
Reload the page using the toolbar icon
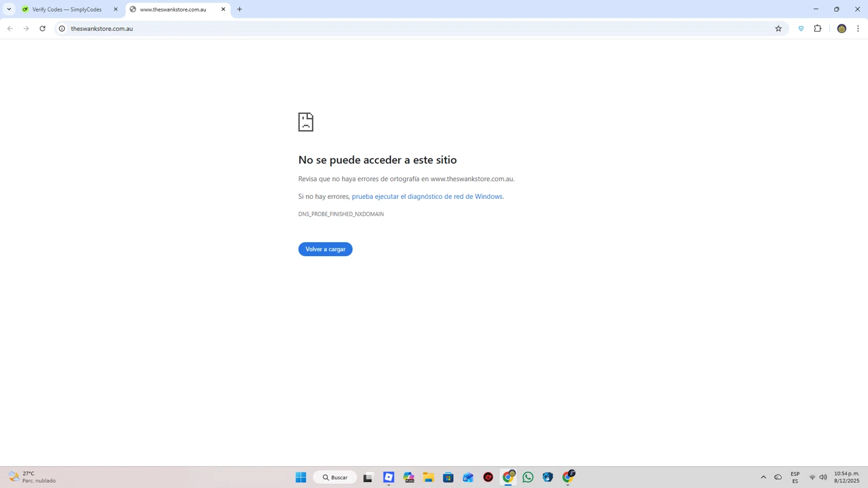point(42,28)
